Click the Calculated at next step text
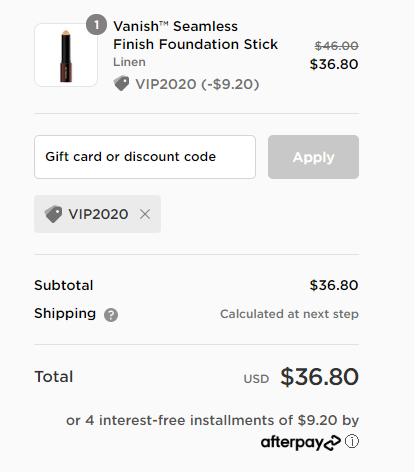Image resolution: width=414 pixels, height=472 pixels. pos(289,314)
